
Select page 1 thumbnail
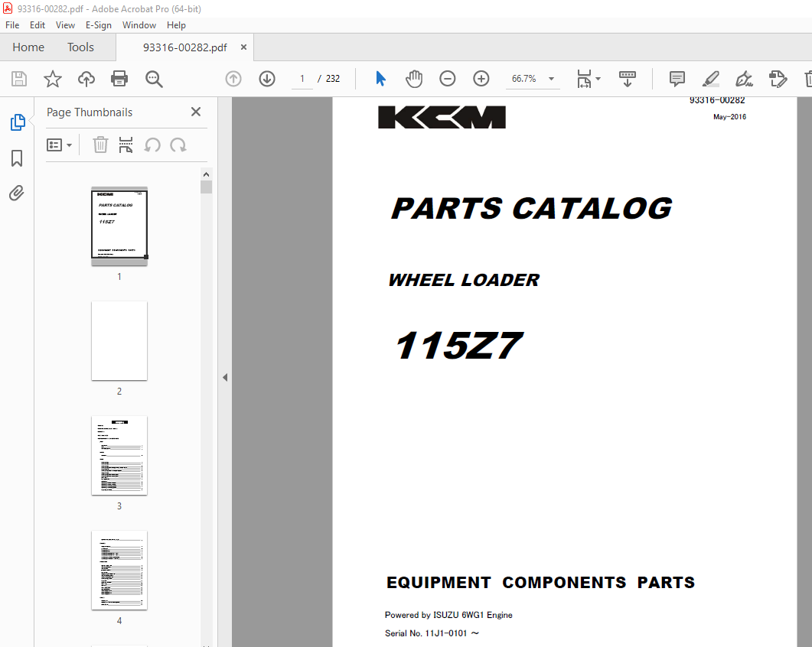click(x=119, y=226)
